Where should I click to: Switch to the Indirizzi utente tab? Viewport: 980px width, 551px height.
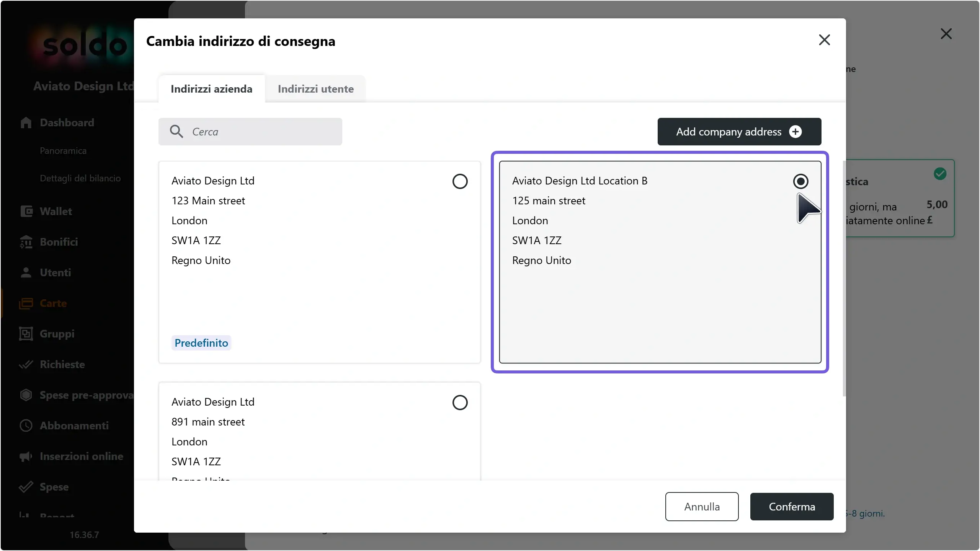click(x=315, y=89)
